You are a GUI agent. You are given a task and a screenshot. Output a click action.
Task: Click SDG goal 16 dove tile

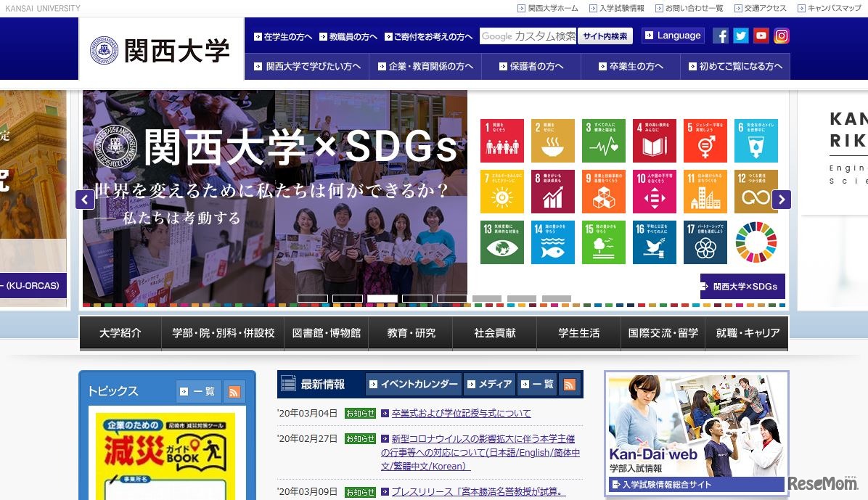[655, 242]
